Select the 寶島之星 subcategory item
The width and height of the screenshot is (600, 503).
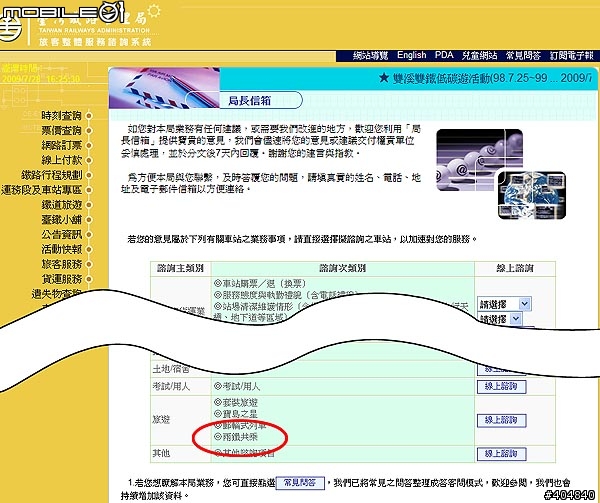point(236,414)
